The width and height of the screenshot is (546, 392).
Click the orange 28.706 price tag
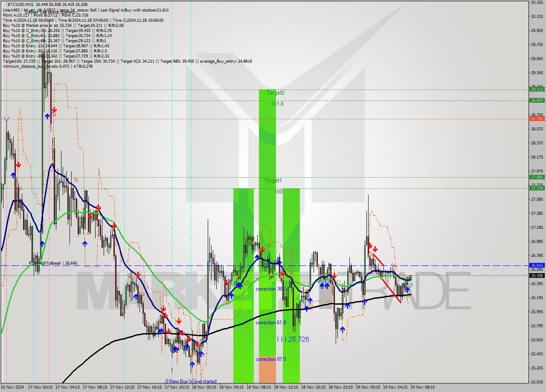(x=537, y=119)
